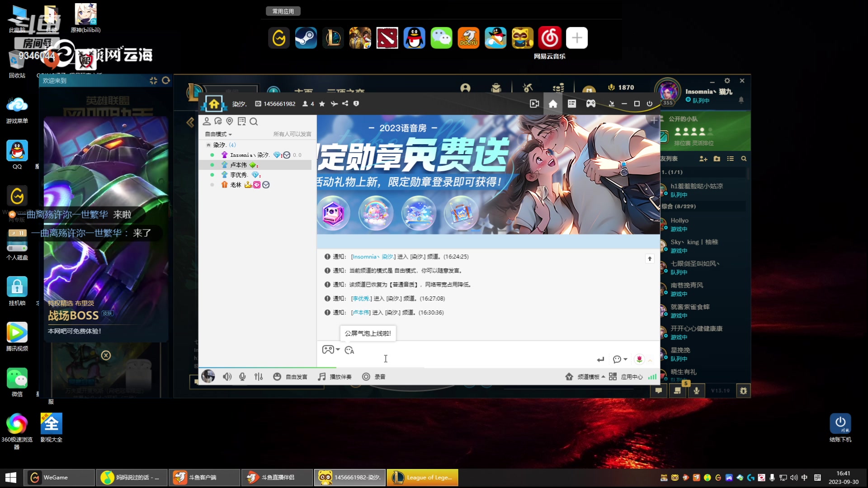Open NetEase Cloud Music icon

550,38
